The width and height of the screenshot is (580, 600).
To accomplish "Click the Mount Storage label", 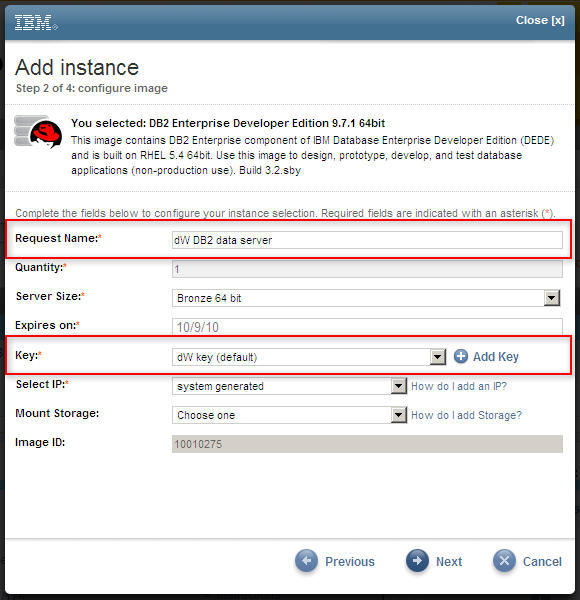I will tap(57, 413).
